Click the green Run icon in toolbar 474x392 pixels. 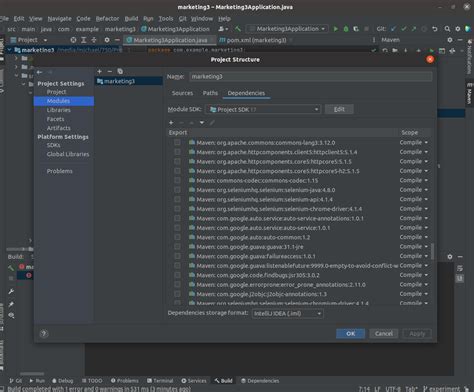[336, 29]
